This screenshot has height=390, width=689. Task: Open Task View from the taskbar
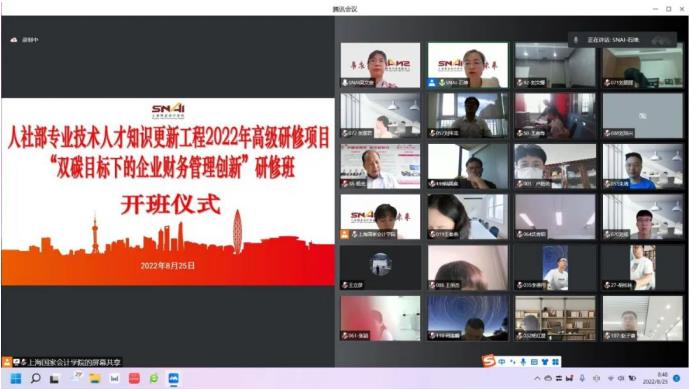pos(54,379)
